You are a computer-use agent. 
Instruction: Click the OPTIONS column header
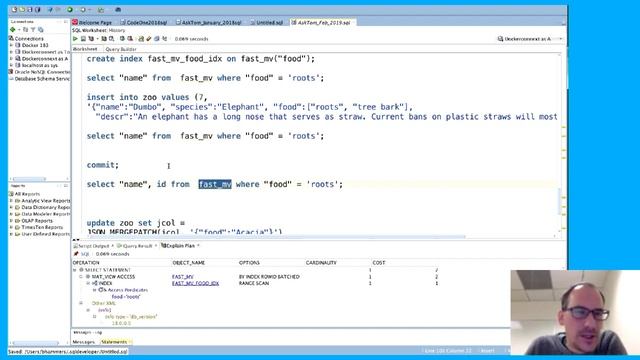click(x=249, y=263)
